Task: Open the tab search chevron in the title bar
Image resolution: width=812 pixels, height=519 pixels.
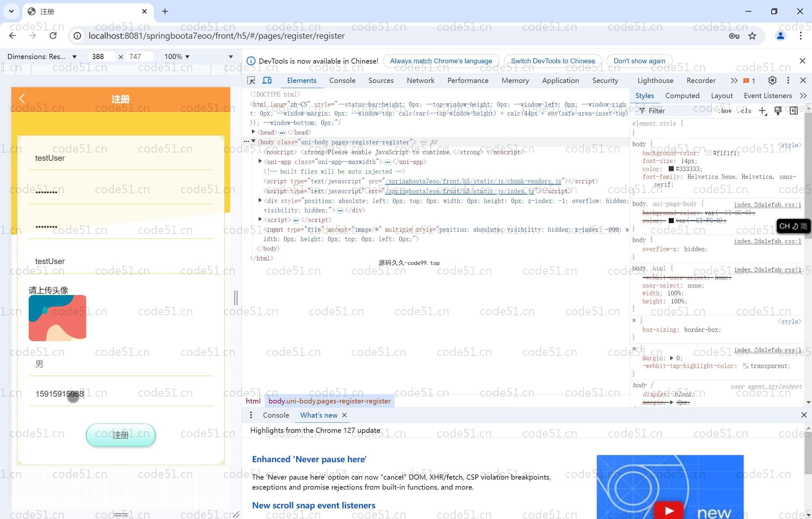Action: point(12,12)
